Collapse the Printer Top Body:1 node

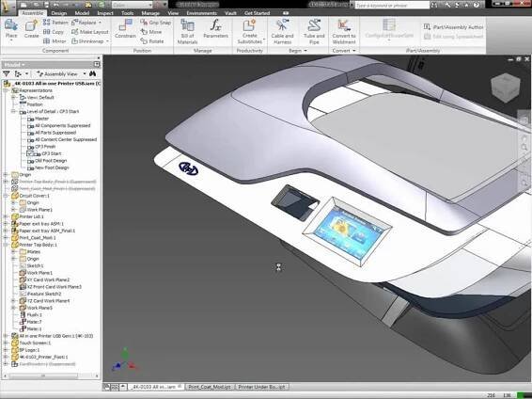coord(6,245)
